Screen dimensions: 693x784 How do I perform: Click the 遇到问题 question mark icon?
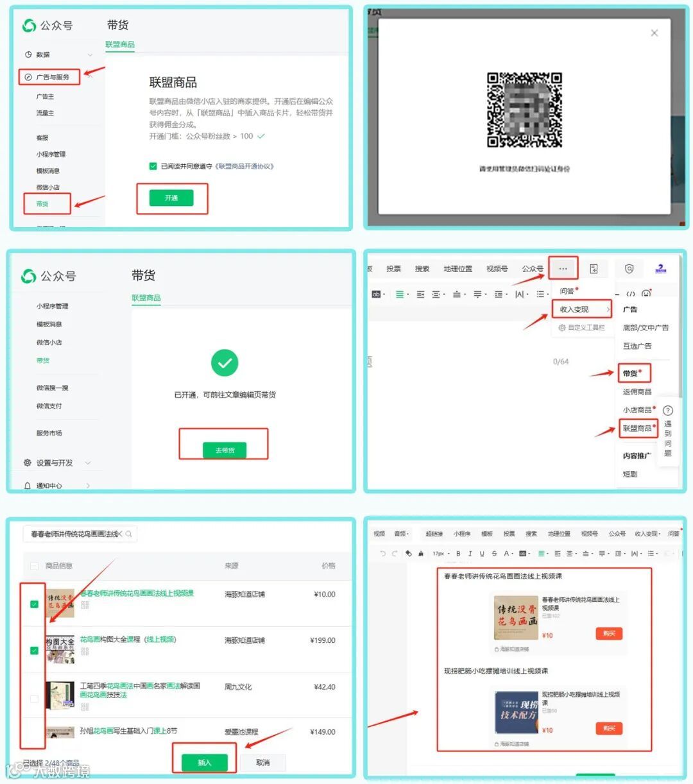pyautogui.click(x=667, y=411)
